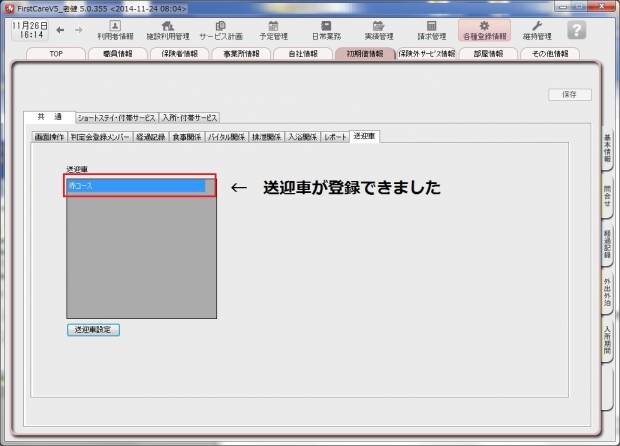Open the 入浴関係 sub-tab
Image resolution: width=620 pixels, height=446 pixels.
pyautogui.click(x=302, y=136)
